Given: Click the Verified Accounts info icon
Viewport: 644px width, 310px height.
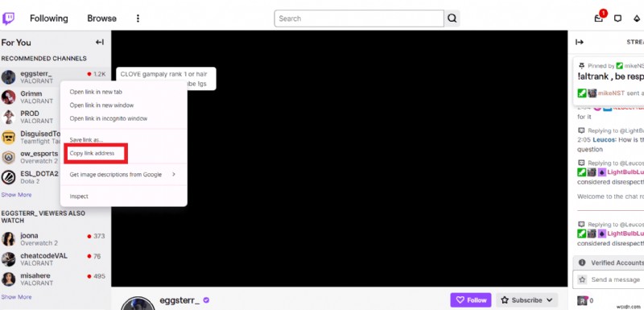Looking at the screenshot, I should [x=581, y=262].
